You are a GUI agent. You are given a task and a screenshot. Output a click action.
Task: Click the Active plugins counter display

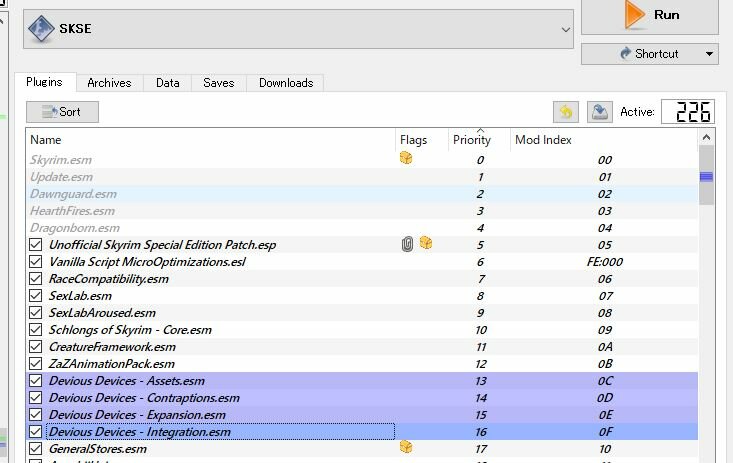[x=688, y=112]
